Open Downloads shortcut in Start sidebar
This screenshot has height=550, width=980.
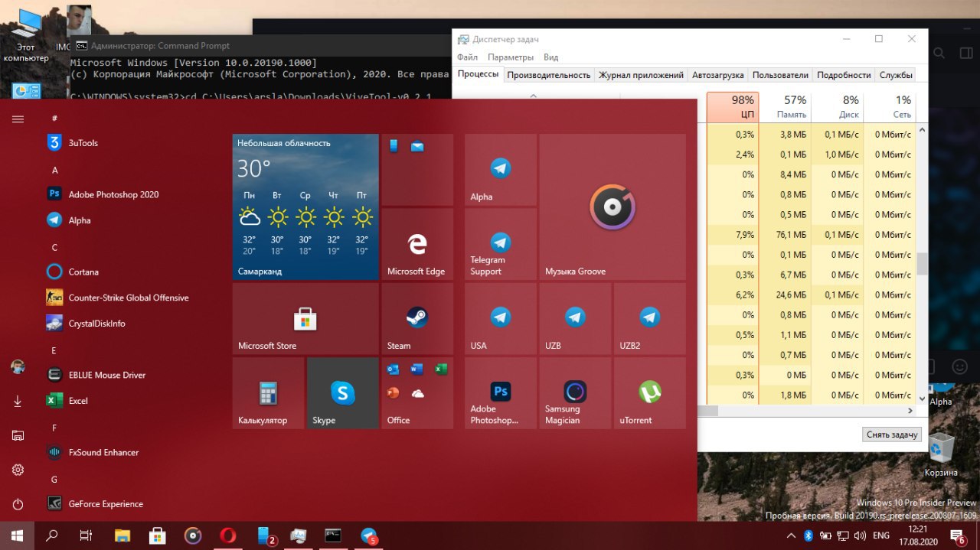18,401
